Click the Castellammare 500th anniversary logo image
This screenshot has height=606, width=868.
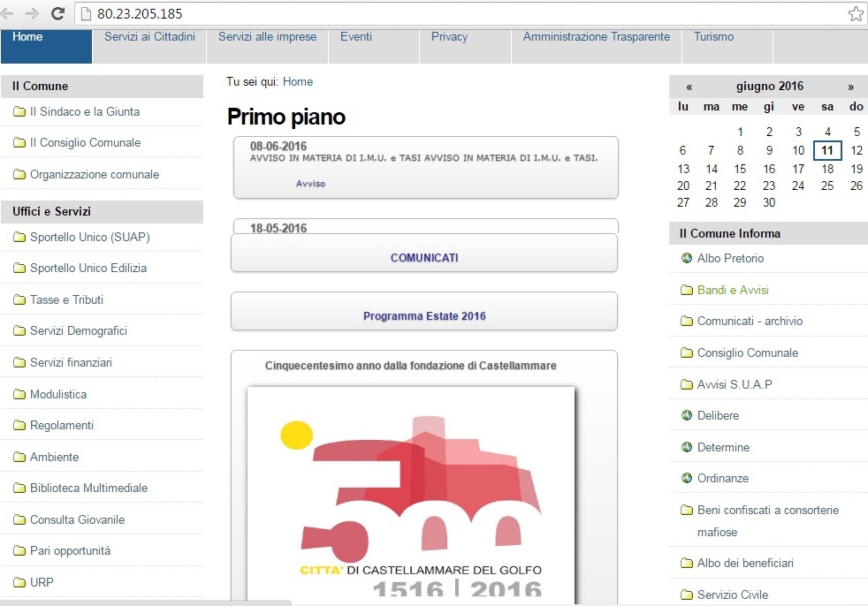tap(411, 495)
